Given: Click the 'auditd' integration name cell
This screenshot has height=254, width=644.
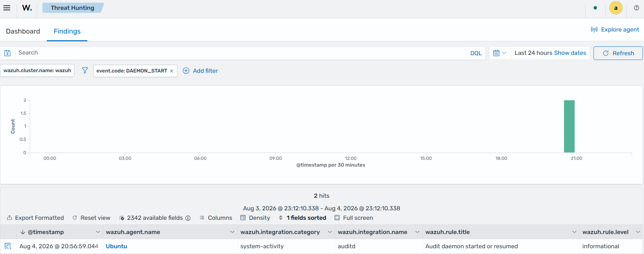Looking at the screenshot, I should pos(379,246).
